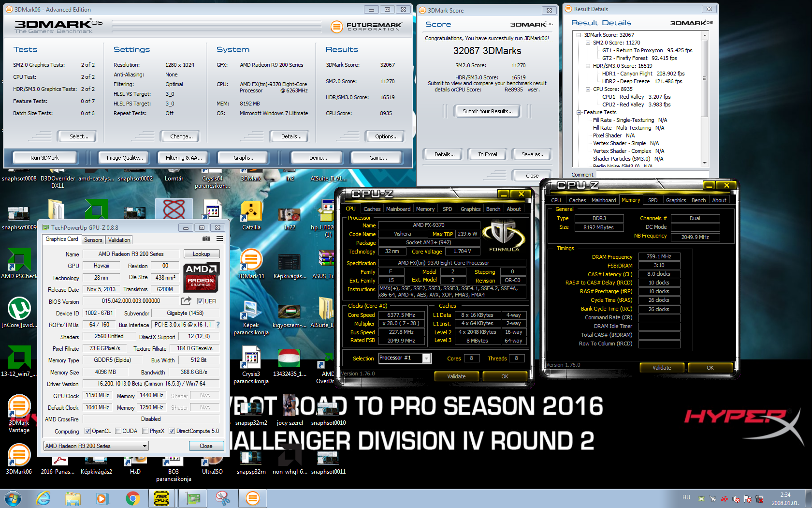Open the Lomtár recycle bin icon

pyautogui.click(x=174, y=175)
